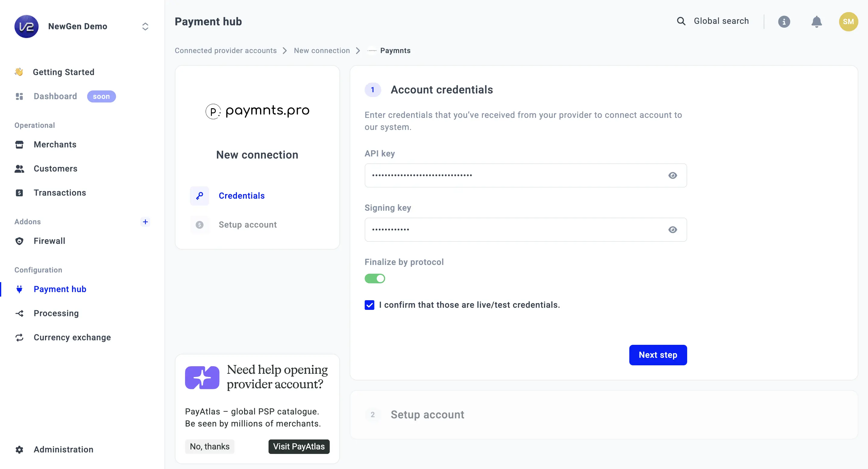Click inside the API key field

[526, 175]
